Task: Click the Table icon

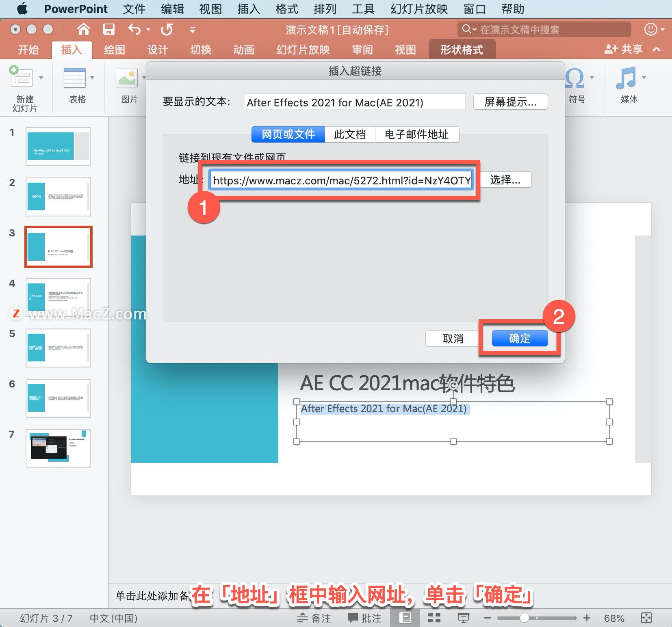Action: [x=75, y=78]
